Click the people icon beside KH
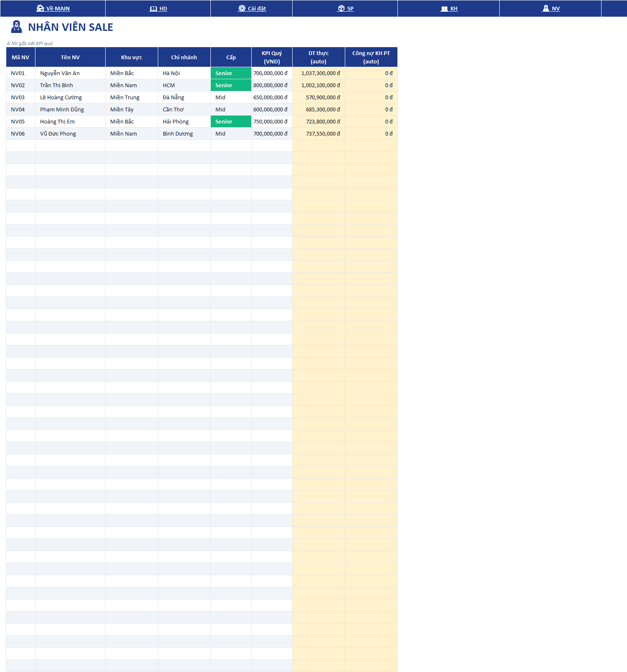The width and height of the screenshot is (627, 672). click(444, 8)
